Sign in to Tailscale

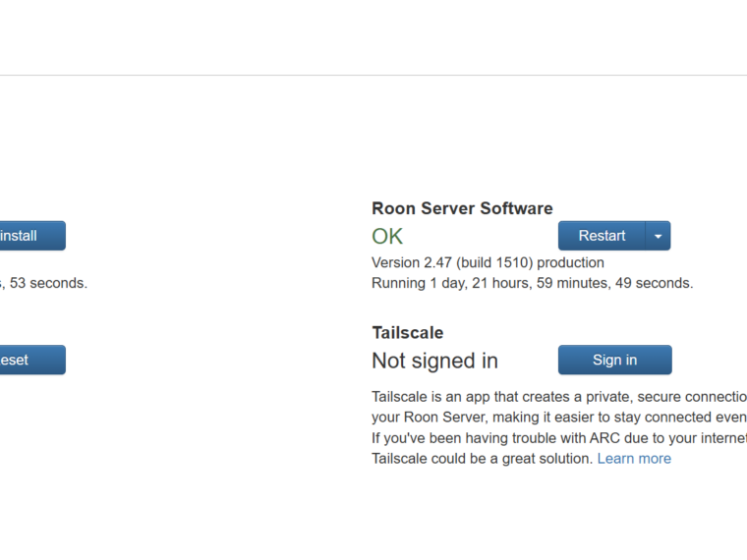click(x=615, y=360)
